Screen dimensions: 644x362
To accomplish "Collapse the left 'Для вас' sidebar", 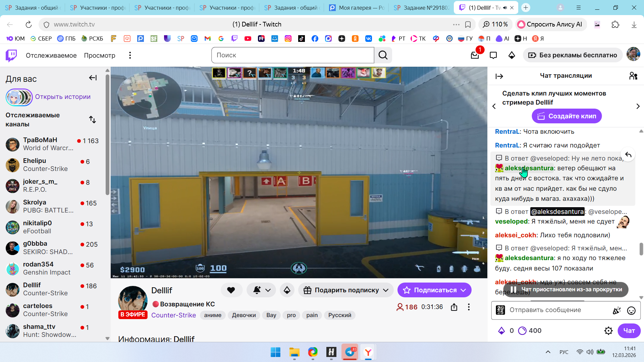I will (x=93, y=78).
